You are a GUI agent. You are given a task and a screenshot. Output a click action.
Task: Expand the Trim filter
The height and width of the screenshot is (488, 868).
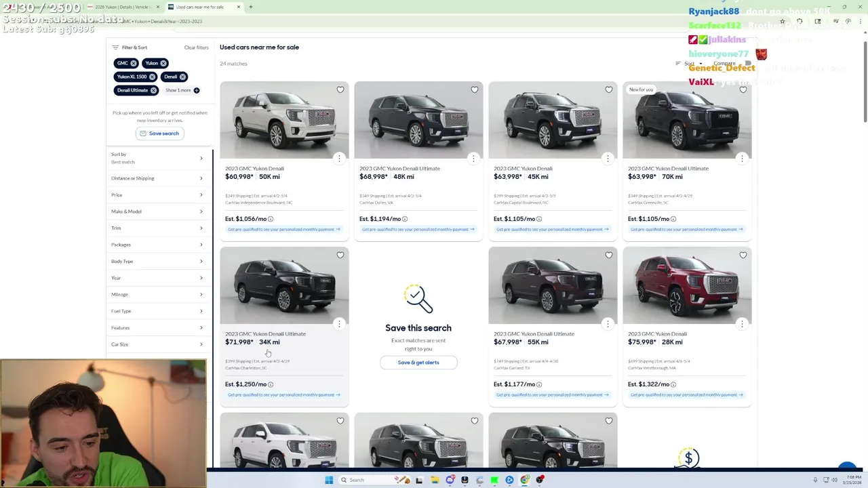pyautogui.click(x=157, y=228)
